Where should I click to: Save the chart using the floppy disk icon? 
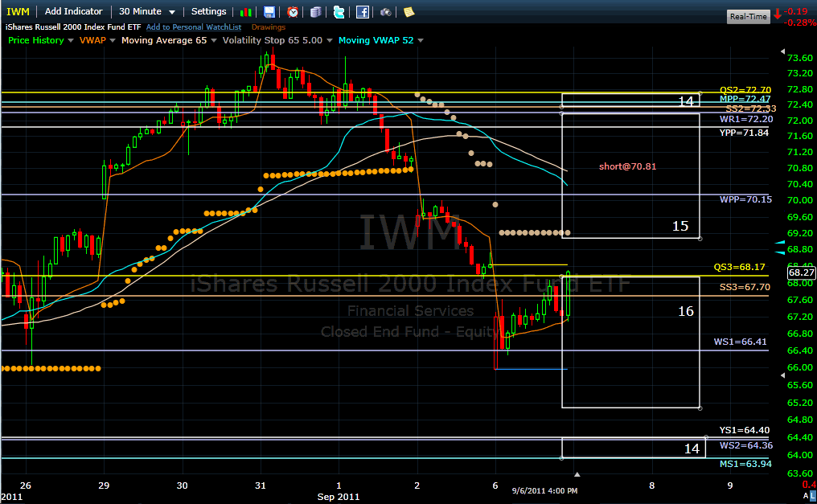coord(269,12)
